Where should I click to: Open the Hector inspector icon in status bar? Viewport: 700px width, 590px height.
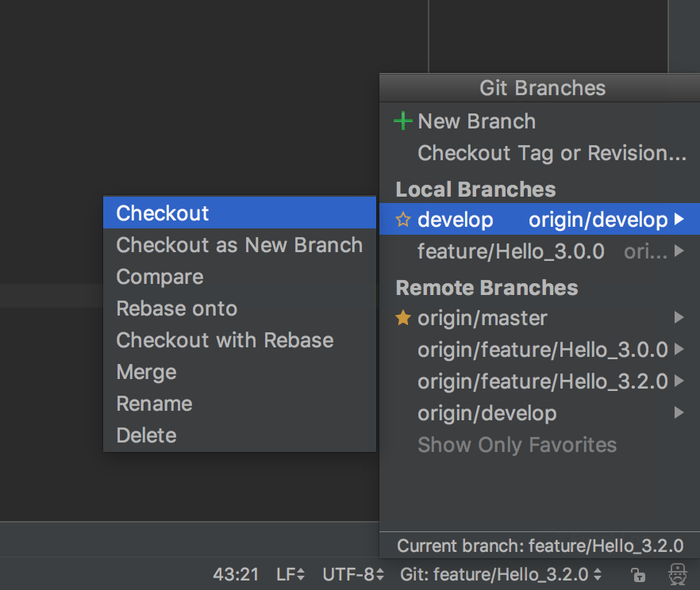[x=678, y=574]
